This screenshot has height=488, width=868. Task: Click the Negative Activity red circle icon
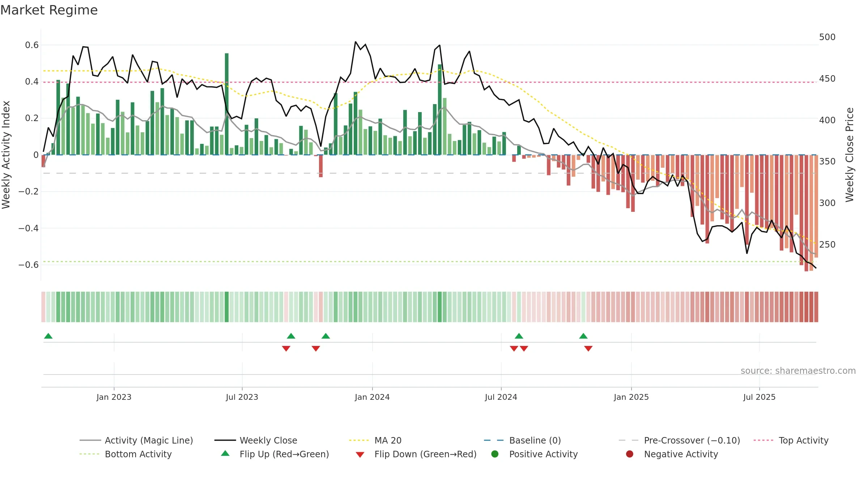point(630,454)
